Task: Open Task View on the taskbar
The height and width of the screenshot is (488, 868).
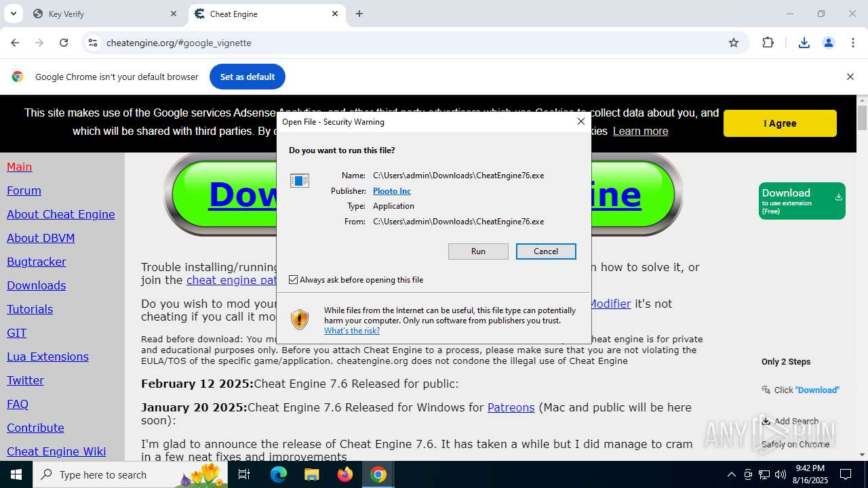Action: [245, 474]
